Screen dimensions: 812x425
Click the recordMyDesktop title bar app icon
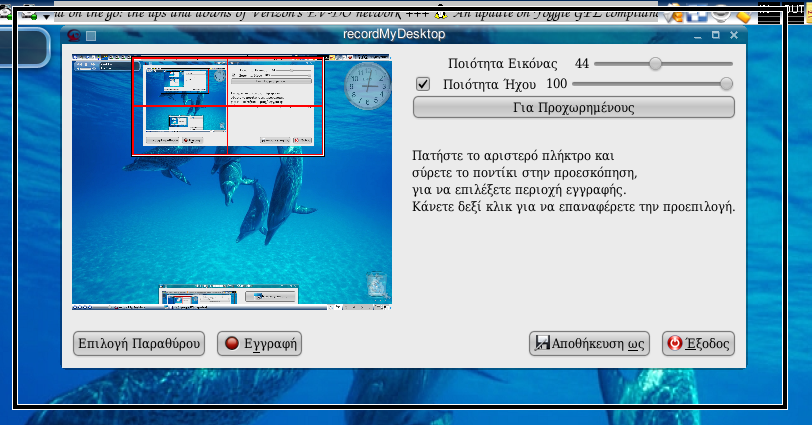74,35
